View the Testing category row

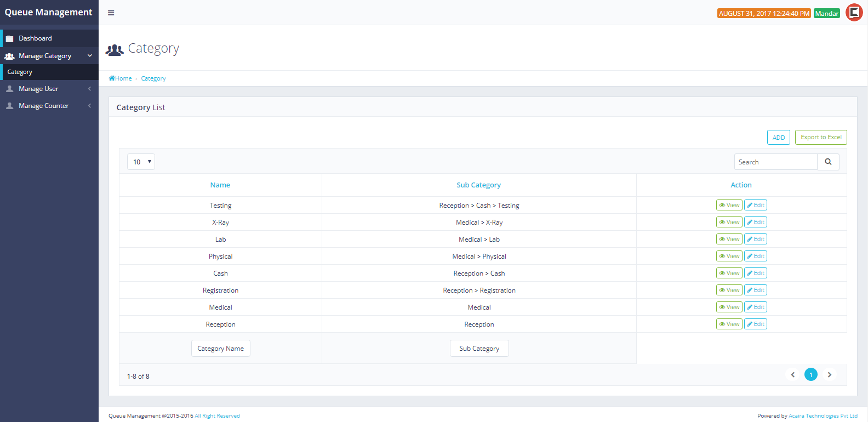click(x=729, y=205)
